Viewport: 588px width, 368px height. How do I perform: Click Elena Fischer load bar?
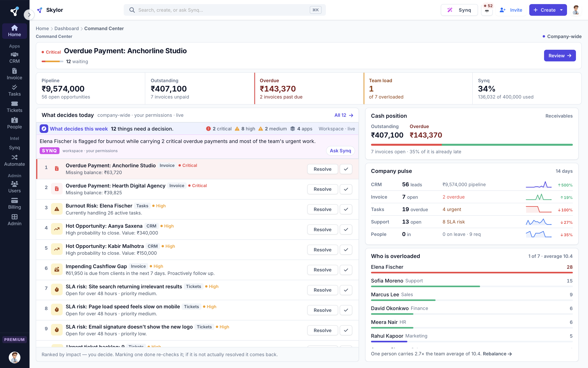click(x=472, y=273)
